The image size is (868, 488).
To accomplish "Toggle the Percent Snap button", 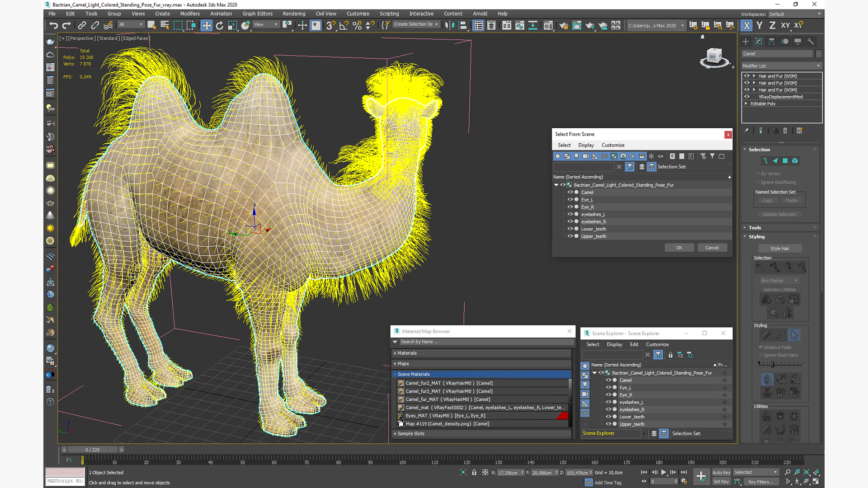I will (x=357, y=25).
